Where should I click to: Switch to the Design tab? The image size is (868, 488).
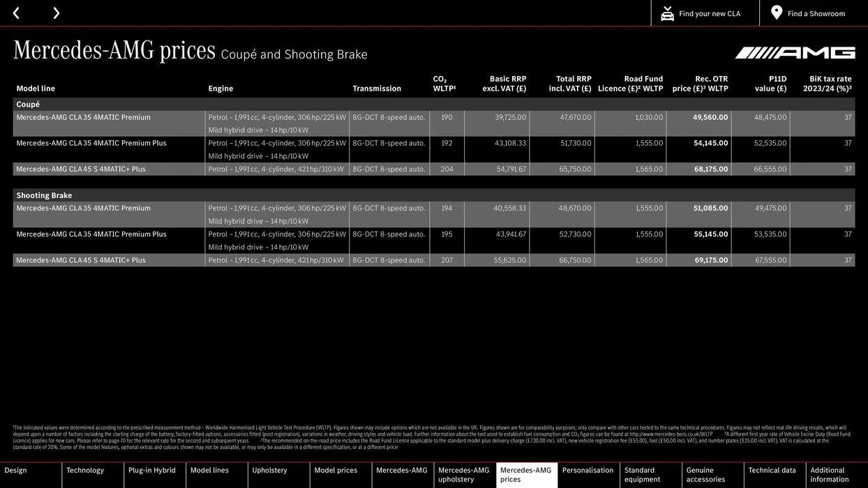(x=16, y=471)
